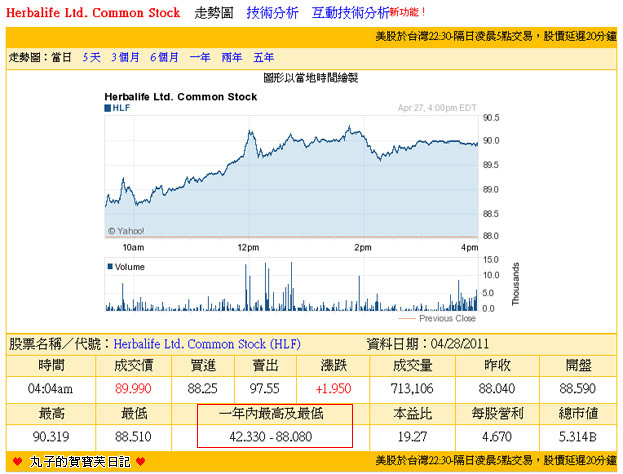Screen dimensions: 623x474
Task: Click the 圖形以當地時間繪製 caption
Action: (x=311, y=77)
